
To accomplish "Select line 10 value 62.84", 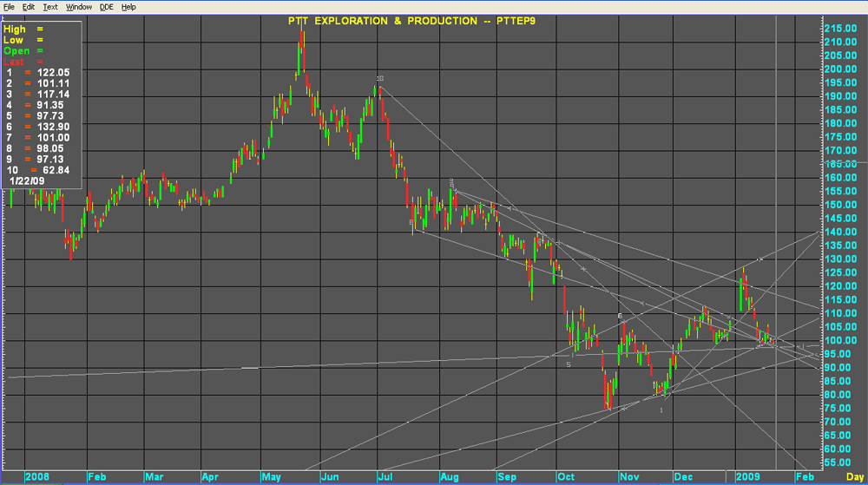I will click(x=56, y=170).
